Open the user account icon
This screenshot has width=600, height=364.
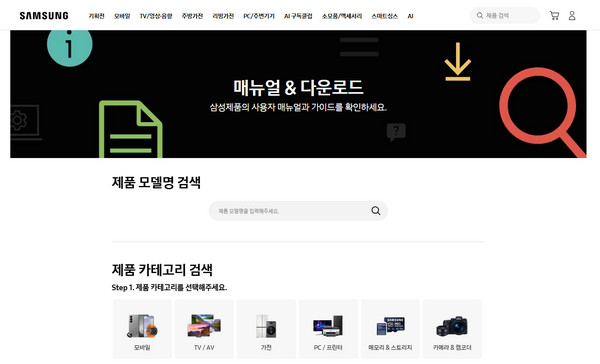572,15
